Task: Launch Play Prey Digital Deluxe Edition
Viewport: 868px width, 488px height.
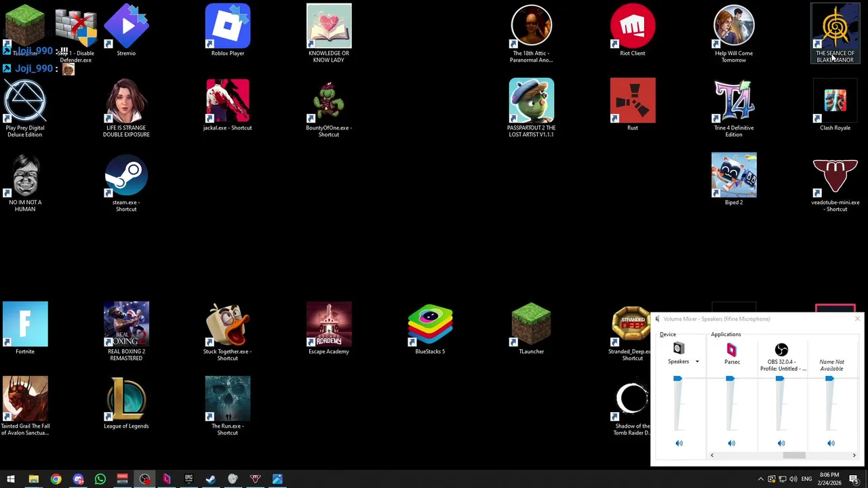Action: tap(25, 108)
